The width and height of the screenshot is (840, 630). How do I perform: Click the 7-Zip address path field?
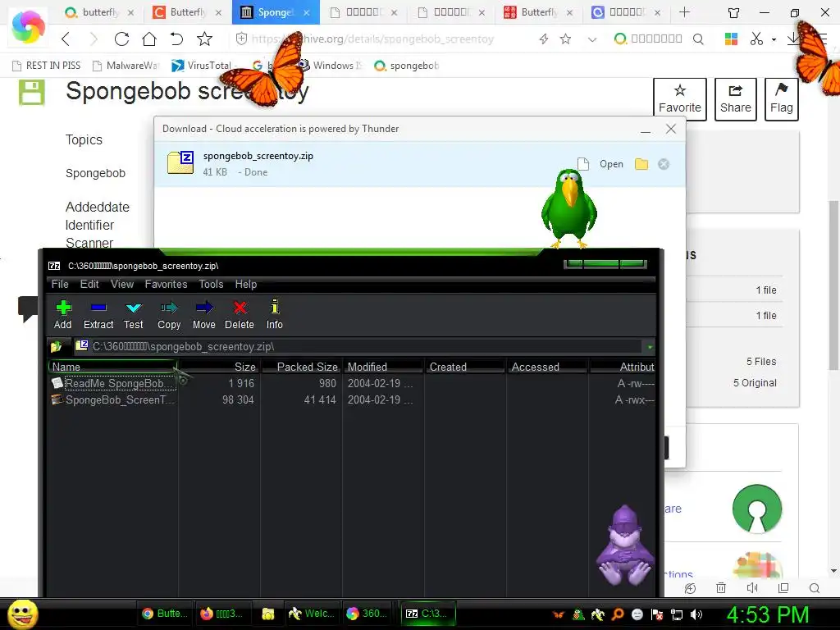tap(359, 347)
